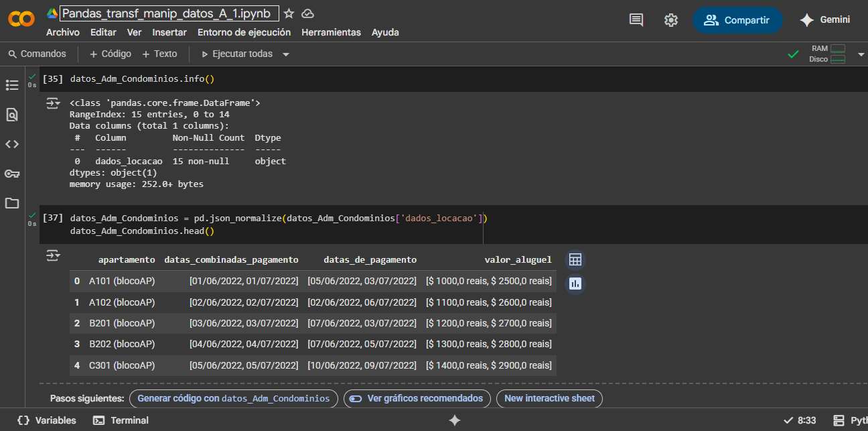
Task: Toggle output options for cell 37
Action: tap(52, 255)
